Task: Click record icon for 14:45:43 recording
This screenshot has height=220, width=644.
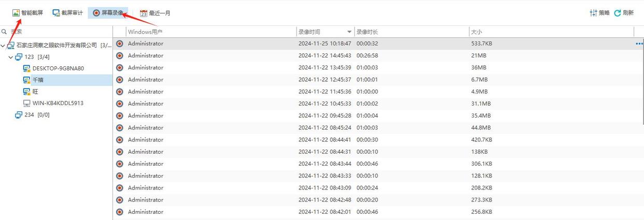Action: click(x=120, y=56)
